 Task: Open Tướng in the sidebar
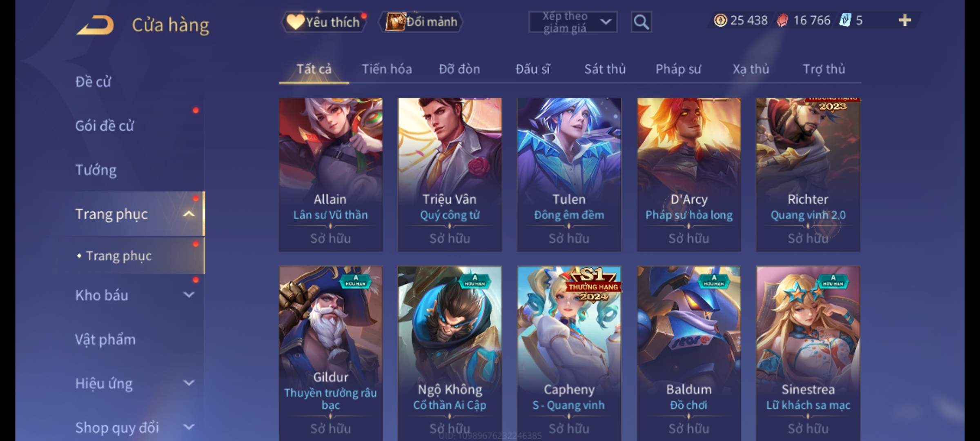click(x=96, y=170)
